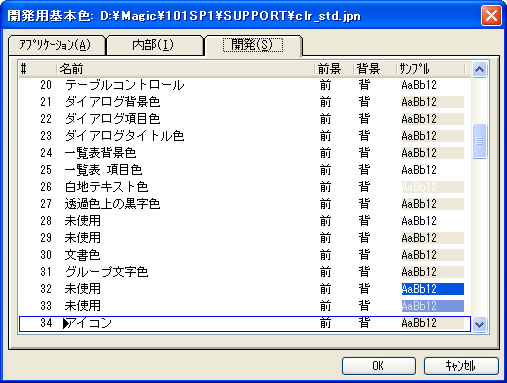
Task: Select row ダイアログ項目色
Action: pyautogui.click(x=245, y=119)
